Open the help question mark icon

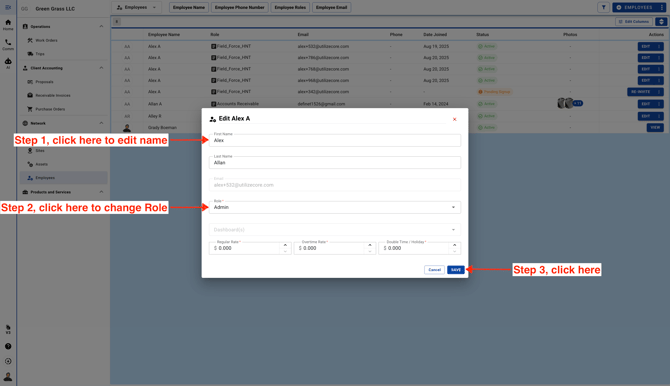click(8, 346)
